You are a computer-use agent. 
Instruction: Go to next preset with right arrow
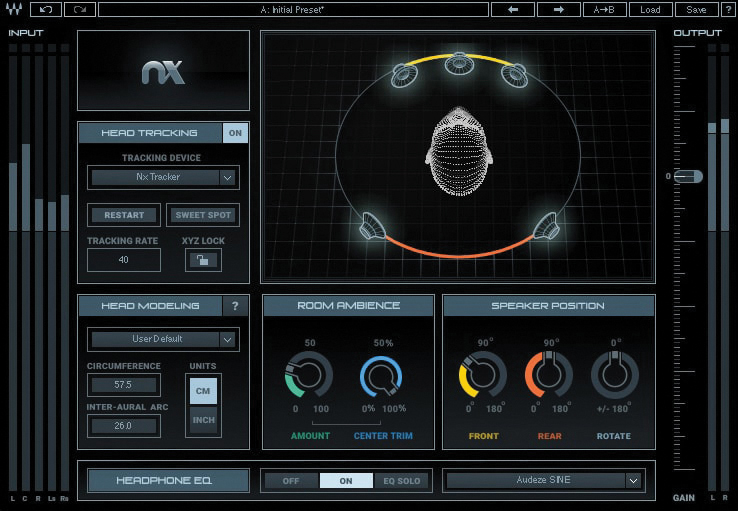(558, 10)
